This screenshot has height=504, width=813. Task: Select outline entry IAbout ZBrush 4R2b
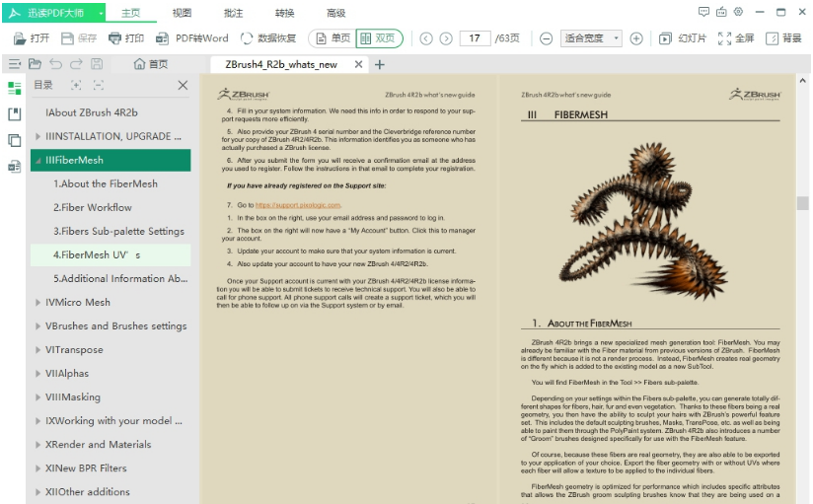tap(111, 112)
